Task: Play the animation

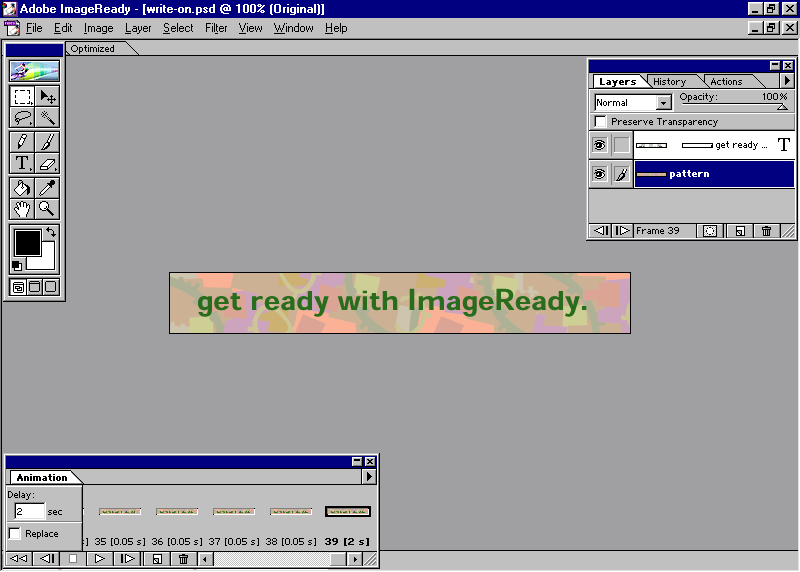Action: click(x=99, y=559)
